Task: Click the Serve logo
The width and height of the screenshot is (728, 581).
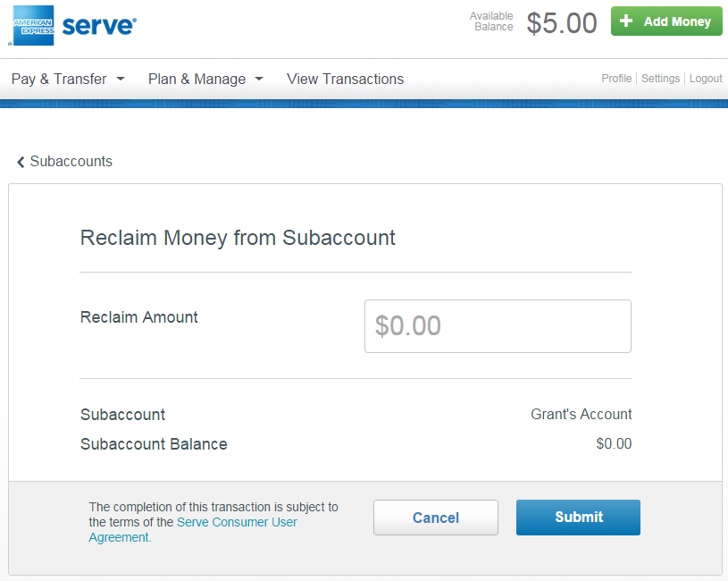Action: pos(98,25)
